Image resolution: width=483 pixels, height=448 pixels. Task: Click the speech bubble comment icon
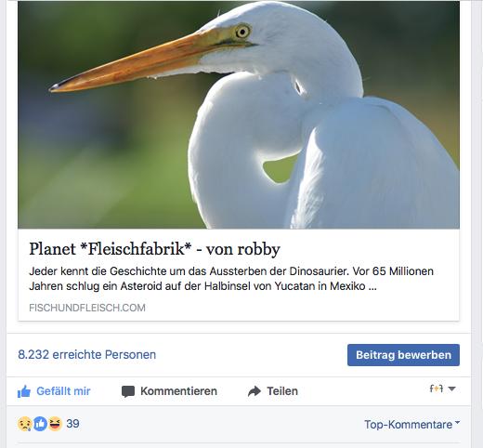coord(128,391)
